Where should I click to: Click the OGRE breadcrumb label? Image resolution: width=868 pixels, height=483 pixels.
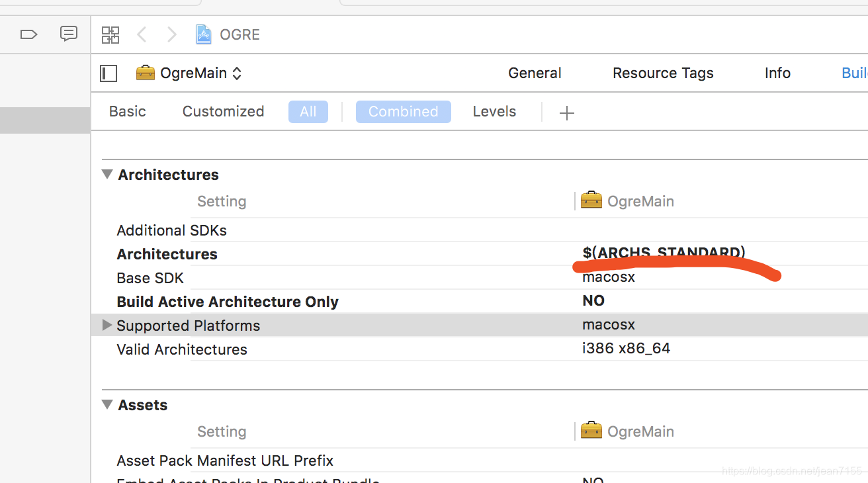239,34
